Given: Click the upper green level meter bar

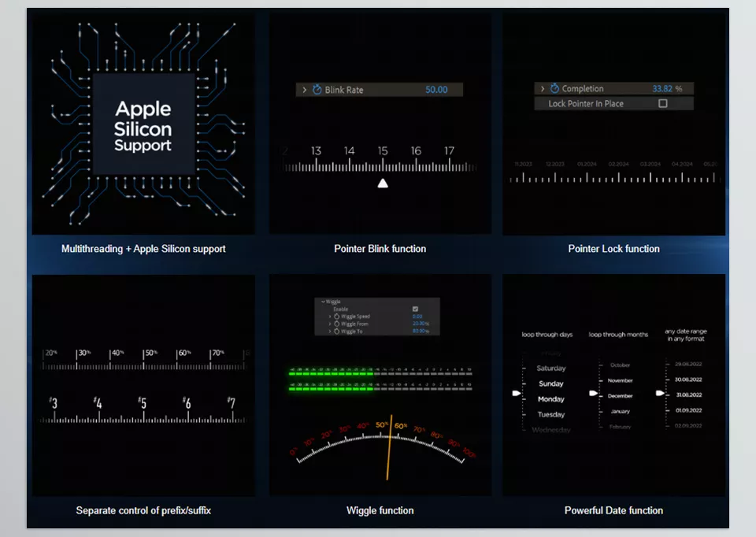Looking at the screenshot, I should pos(331,373).
